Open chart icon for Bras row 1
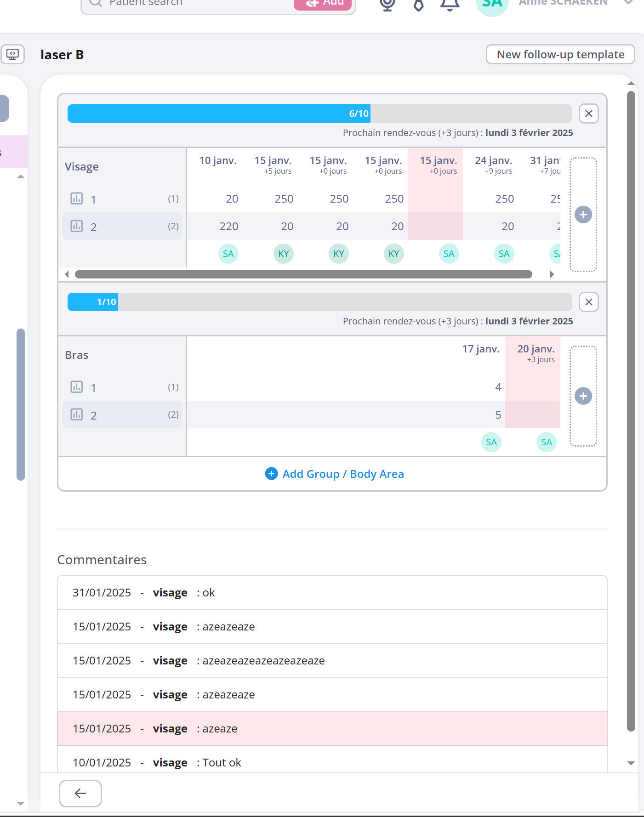644x817 pixels. pyautogui.click(x=76, y=387)
